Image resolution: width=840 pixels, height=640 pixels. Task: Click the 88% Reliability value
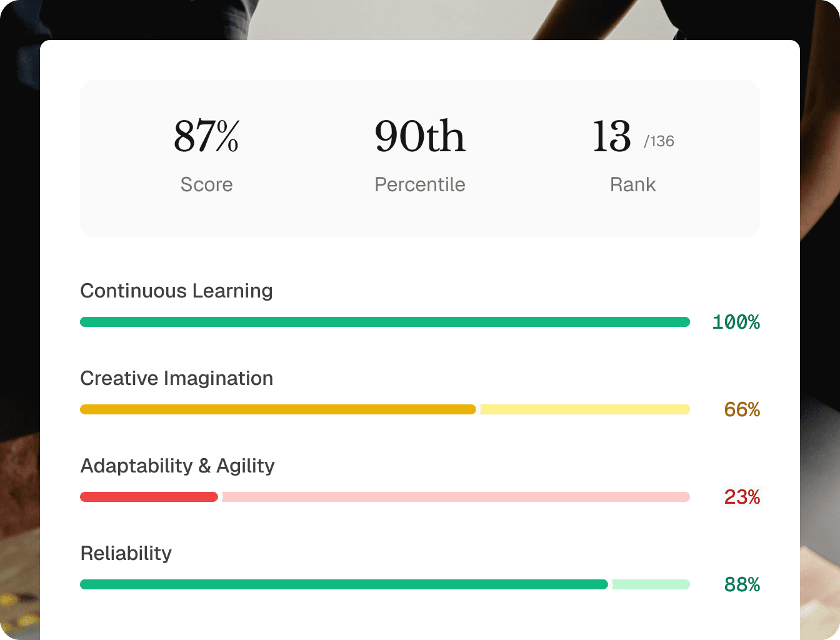[742, 584]
